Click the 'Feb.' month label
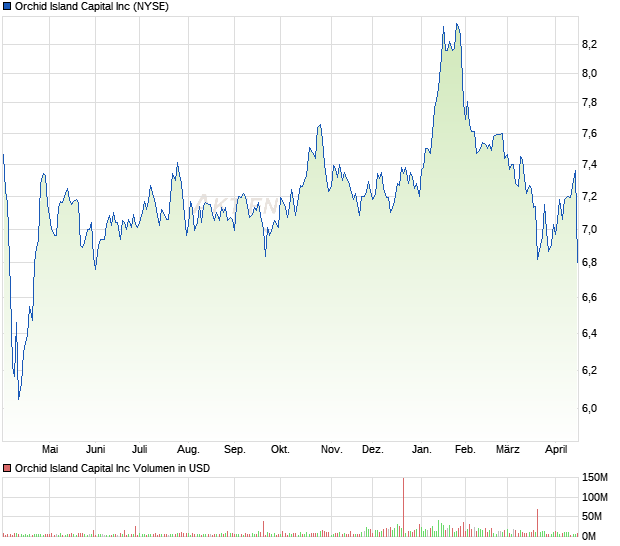620x546 pixels. pyautogui.click(x=465, y=450)
